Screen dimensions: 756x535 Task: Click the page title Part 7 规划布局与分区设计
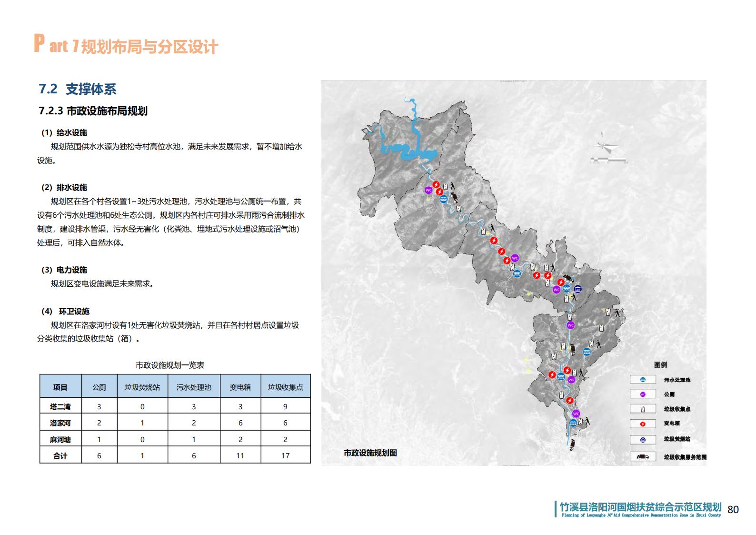click(126, 44)
